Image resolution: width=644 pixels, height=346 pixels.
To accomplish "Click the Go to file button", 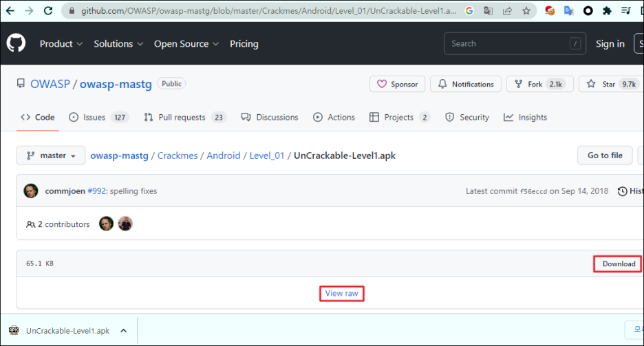I will [x=605, y=155].
